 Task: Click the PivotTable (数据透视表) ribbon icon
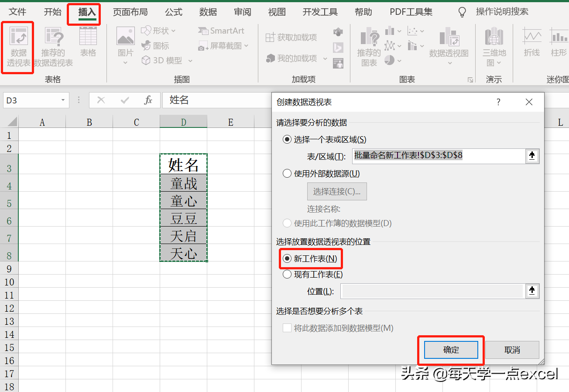[x=18, y=47]
